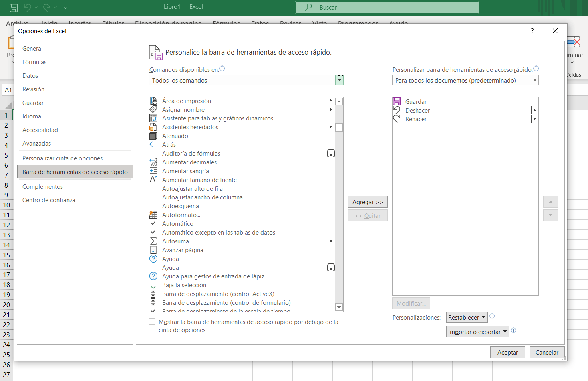Select the Área de impresión command icon
This screenshot has height=381, width=588.
pyautogui.click(x=153, y=101)
